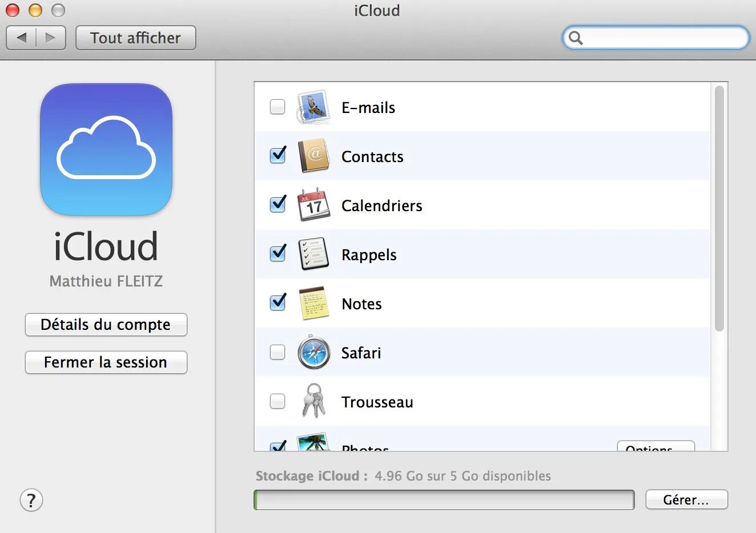Uncheck the Calendriers checkbox
Screen dimensions: 756x533
[x=278, y=204]
